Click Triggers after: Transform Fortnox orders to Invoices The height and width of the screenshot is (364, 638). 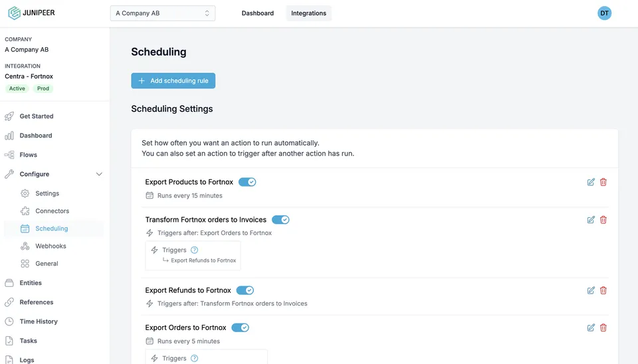point(233,304)
